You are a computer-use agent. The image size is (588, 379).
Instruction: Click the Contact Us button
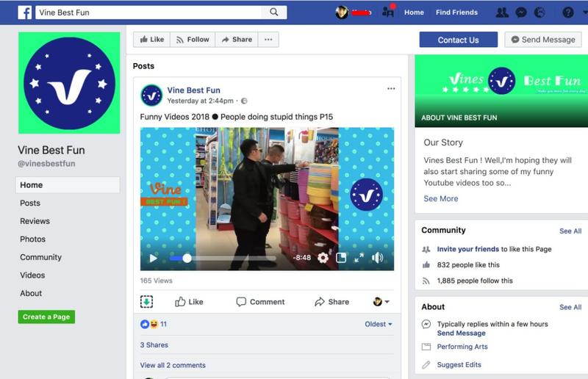click(x=458, y=40)
